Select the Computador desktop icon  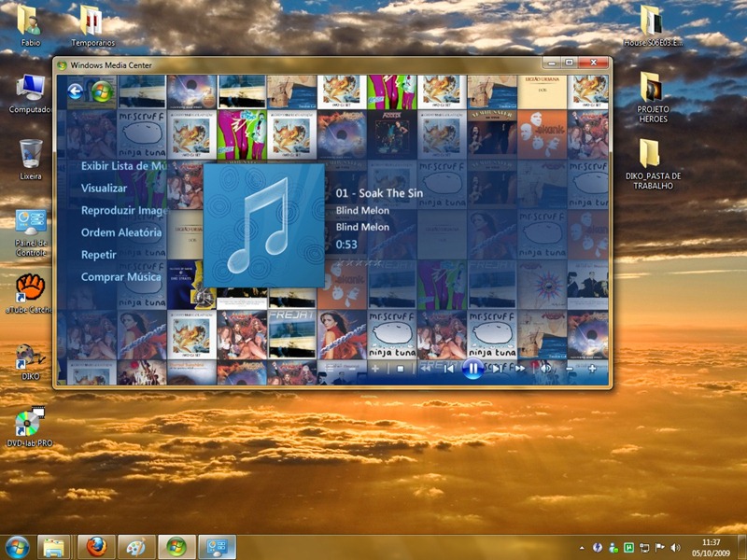click(30, 93)
